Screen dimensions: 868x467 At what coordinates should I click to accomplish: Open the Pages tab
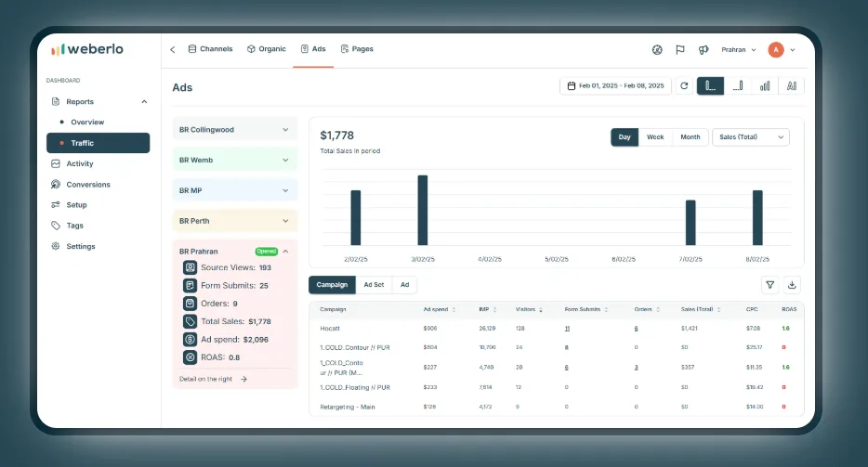pyautogui.click(x=357, y=49)
